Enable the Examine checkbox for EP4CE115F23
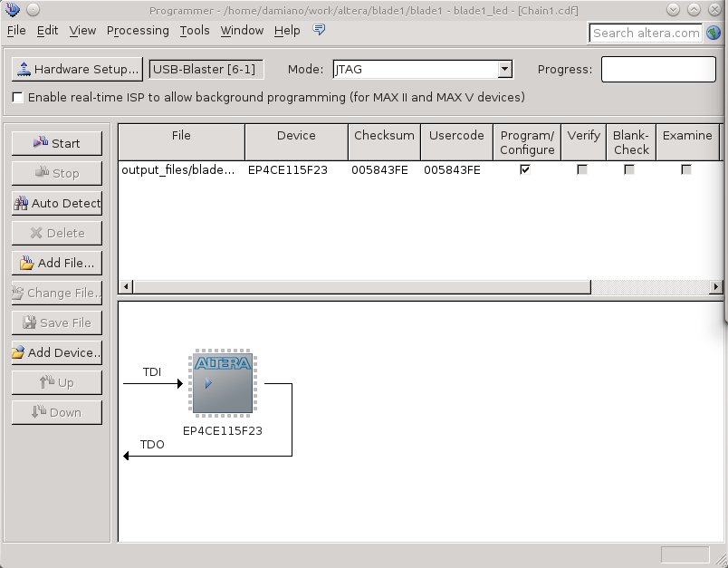 [x=686, y=169]
